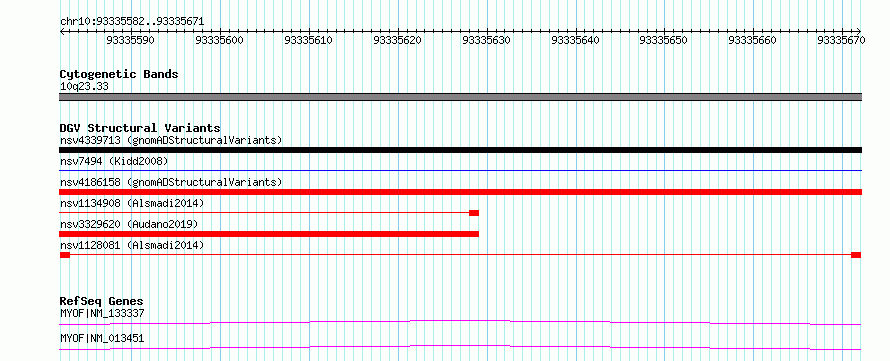The image size is (890, 361).
Task: Click ruler position label 93335590
Action: click(x=130, y=40)
